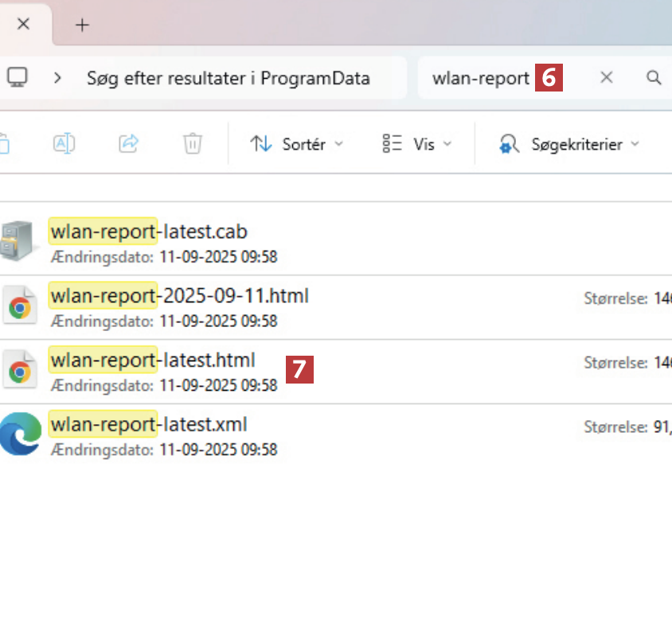Clear the wlan-report search text
Image resolution: width=672 pixels, height=635 pixels.
point(606,78)
